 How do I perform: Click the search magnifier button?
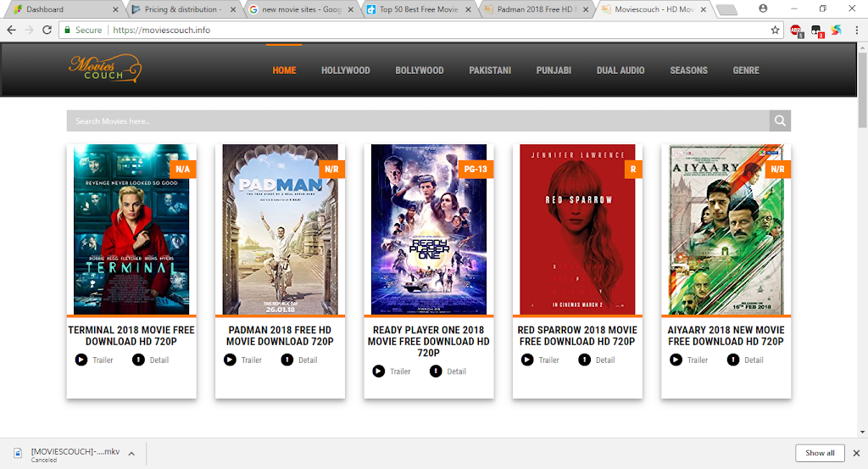click(x=780, y=120)
